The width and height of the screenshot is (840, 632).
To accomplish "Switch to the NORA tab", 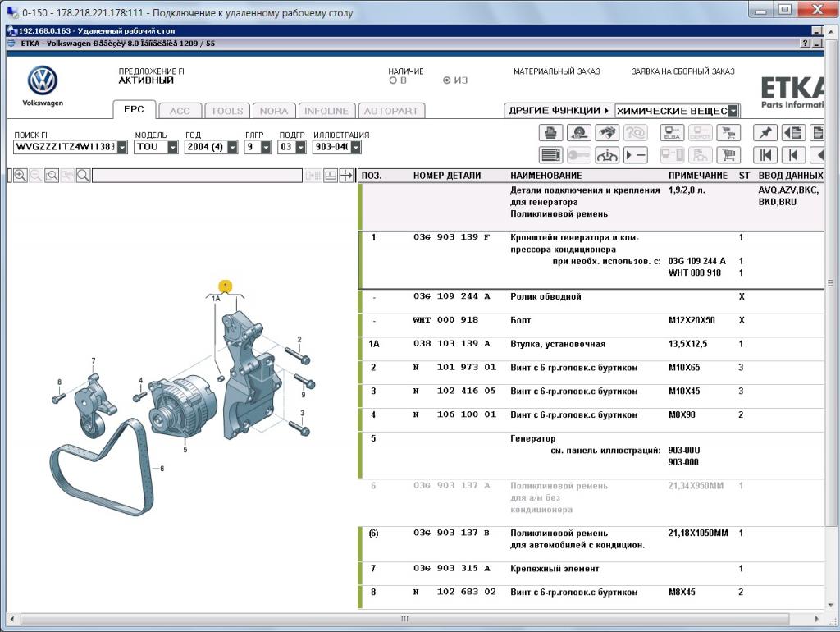I will click(274, 111).
